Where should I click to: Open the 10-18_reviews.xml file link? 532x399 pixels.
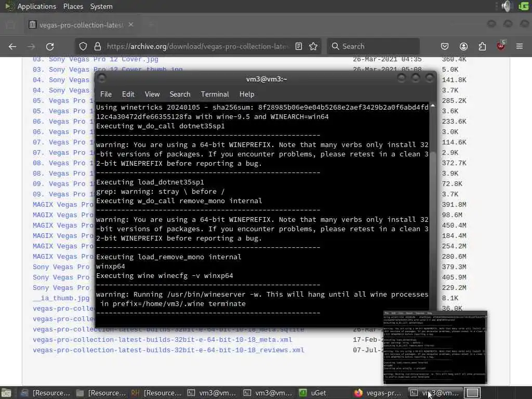pos(168,350)
